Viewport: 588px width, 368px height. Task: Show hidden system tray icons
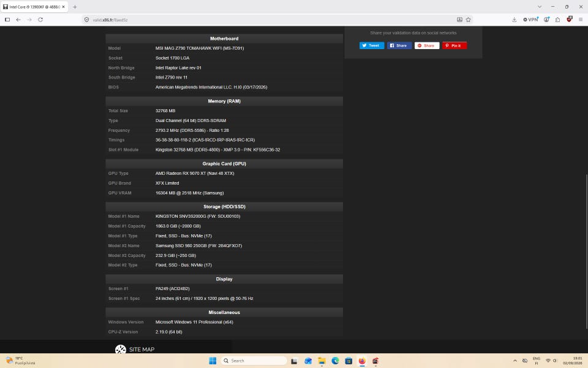[x=515, y=361]
